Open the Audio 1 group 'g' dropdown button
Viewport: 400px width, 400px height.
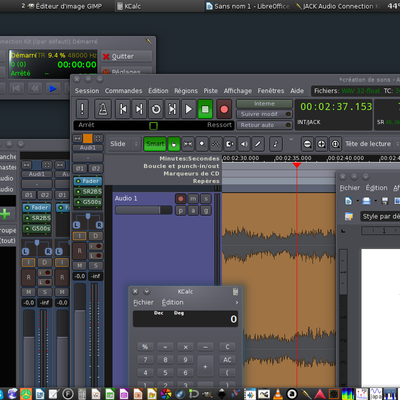pos(206,211)
